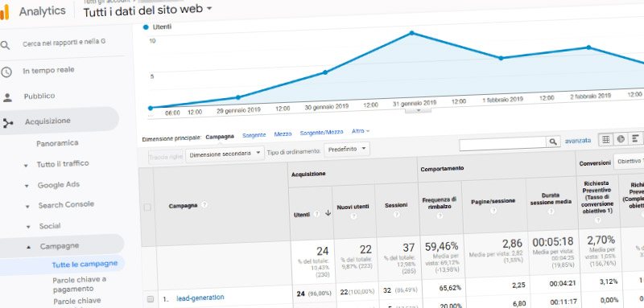Screen dimensions: 644x308
Task: Select Mezzo primary dimension
Action: click(x=283, y=133)
